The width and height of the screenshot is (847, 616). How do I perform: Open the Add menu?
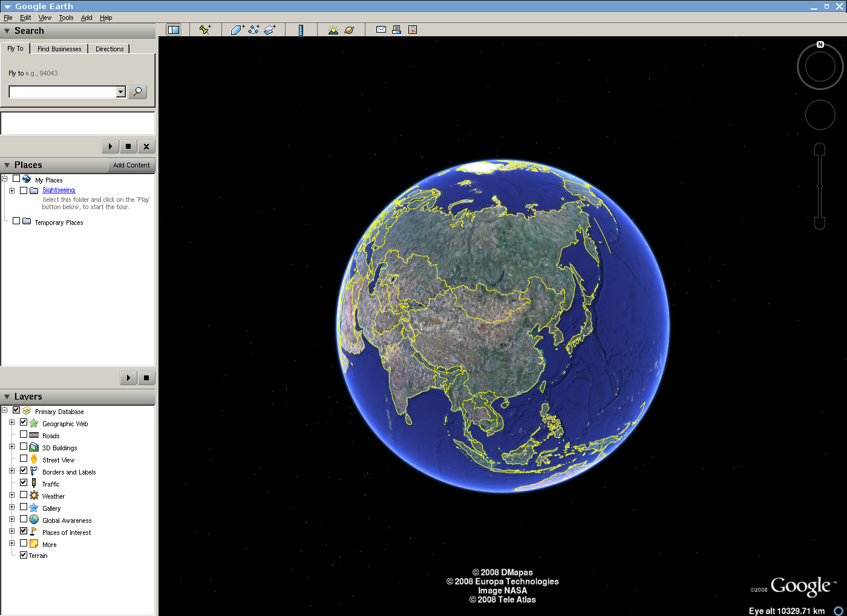coord(87,18)
